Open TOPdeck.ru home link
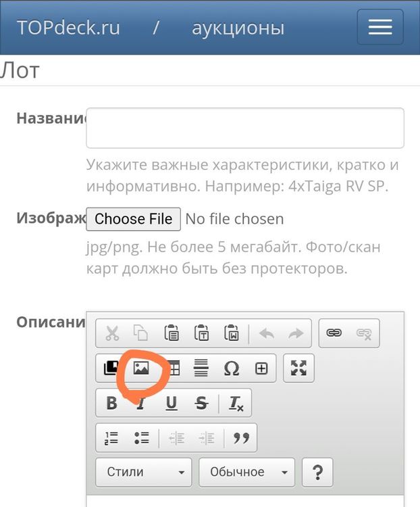 pos(68,28)
